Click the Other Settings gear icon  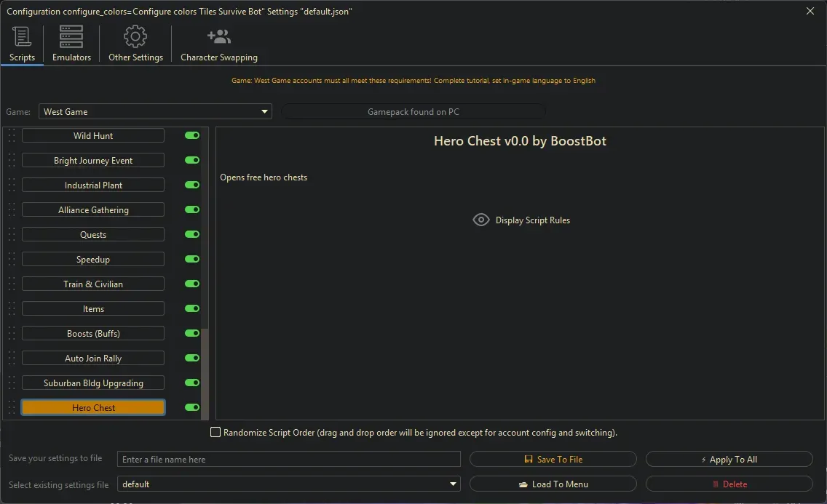(x=135, y=36)
